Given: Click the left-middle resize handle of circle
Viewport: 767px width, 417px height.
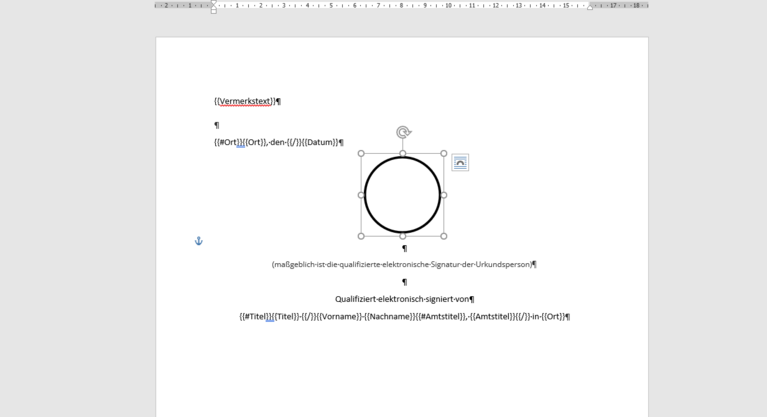Looking at the screenshot, I should [361, 195].
